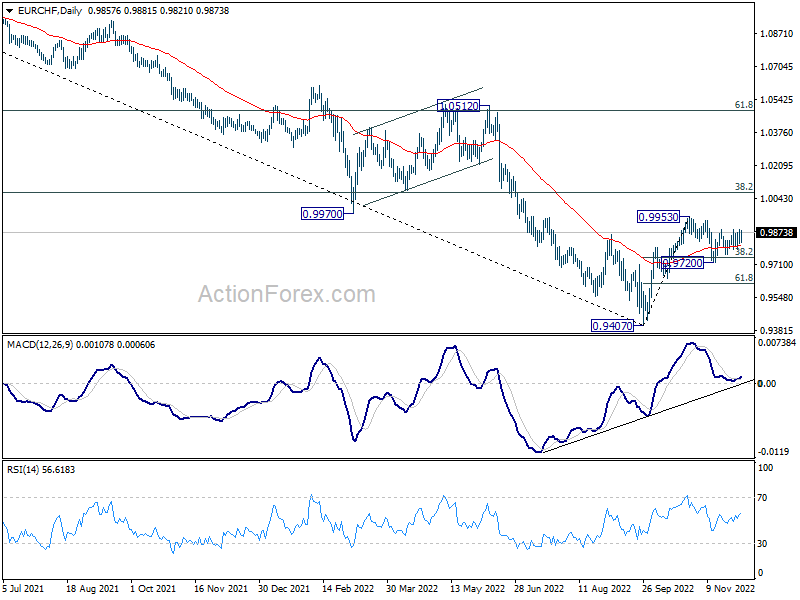Select the EURCHF,Daily chart title
This screenshot has width=800, height=600.
(x=50, y=11)
